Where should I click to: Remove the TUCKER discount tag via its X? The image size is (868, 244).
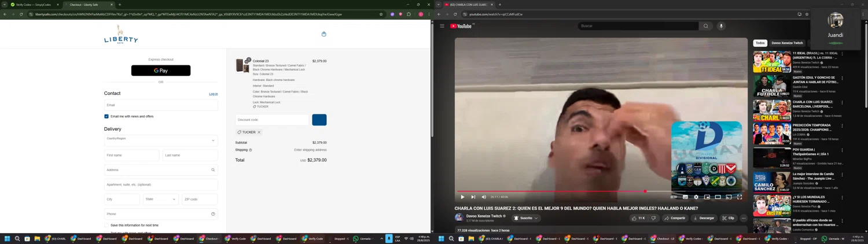[x=259, y=132]
